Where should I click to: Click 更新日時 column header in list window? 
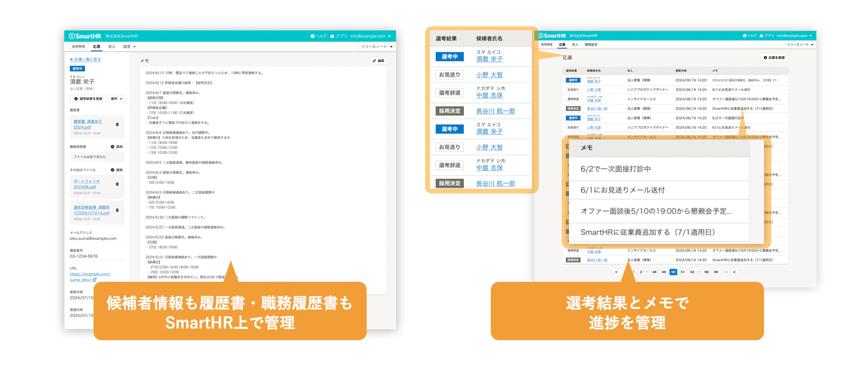(x=681, y=71)
